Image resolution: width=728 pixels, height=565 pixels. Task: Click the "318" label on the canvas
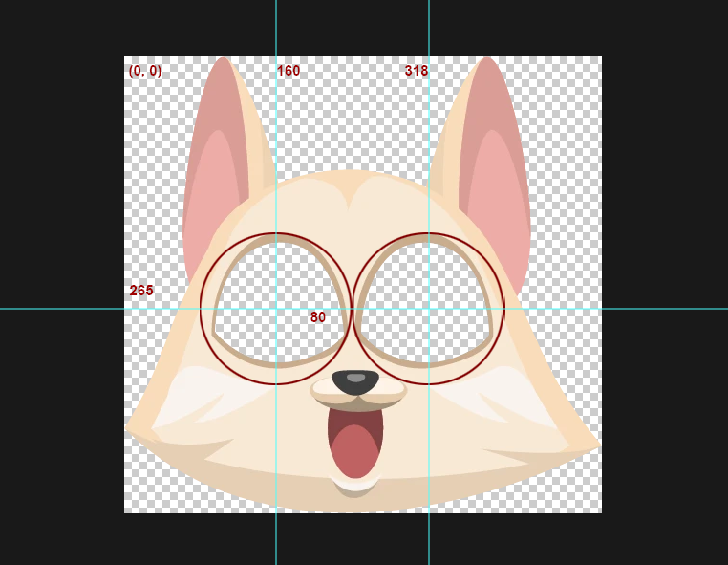[416, 71]
